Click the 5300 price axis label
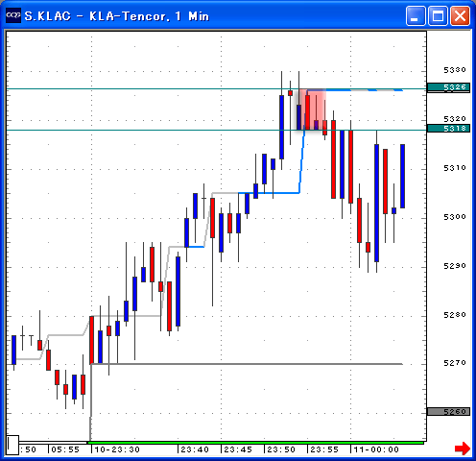476x461 pixels. click(x=455, y=217)
